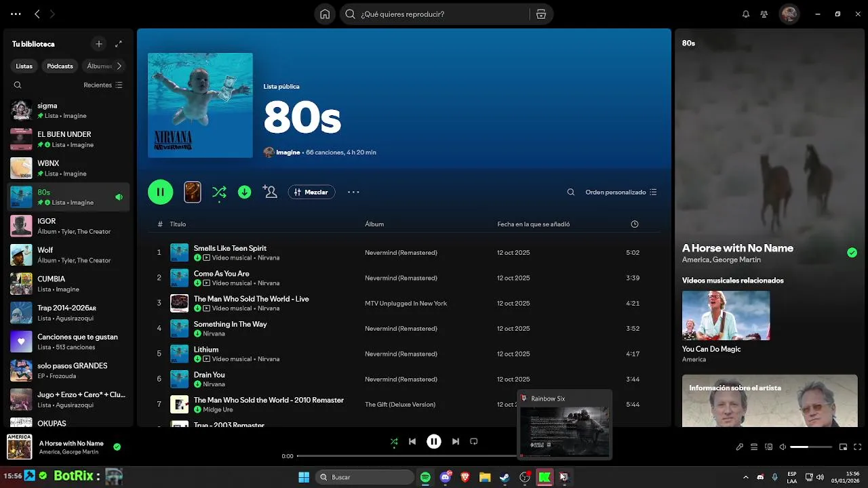The image size is (868, 488).
Task: Open the IGOR album
Action: (x=68, y=226)
